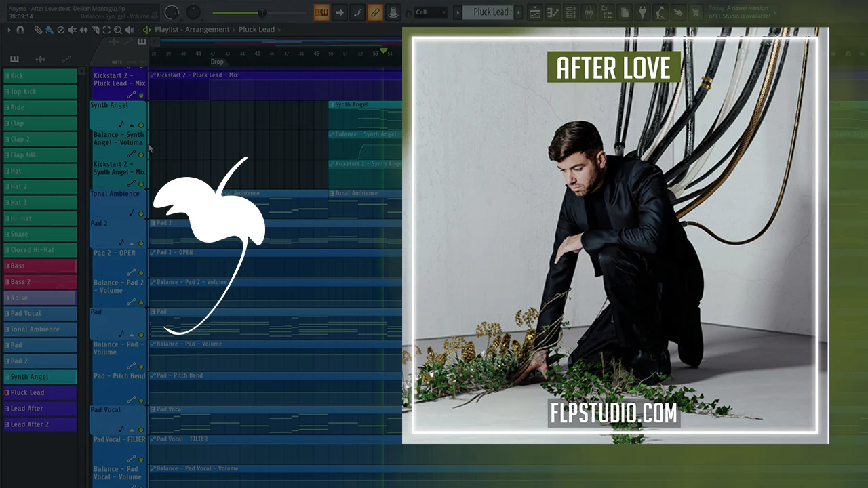Click the stamp icon beside the link icon

click(x=393, y=12)
